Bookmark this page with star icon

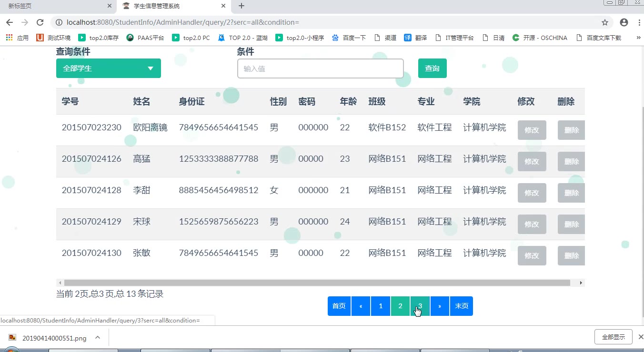[605, 22]
